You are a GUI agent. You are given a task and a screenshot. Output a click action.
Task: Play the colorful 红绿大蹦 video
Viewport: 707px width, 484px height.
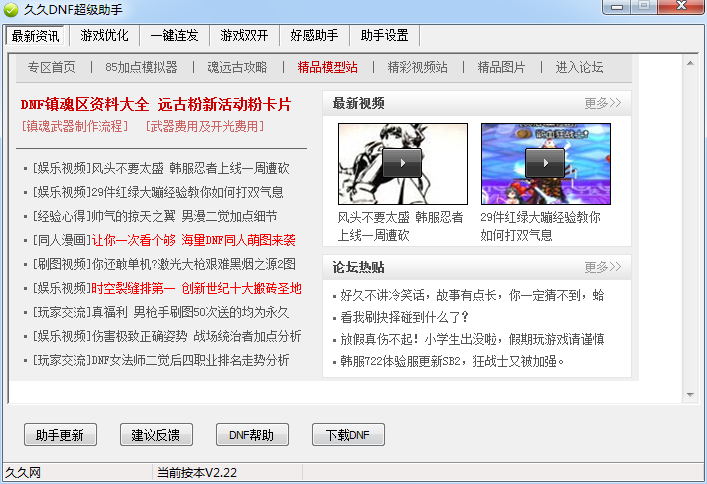[x=546, y=164]
